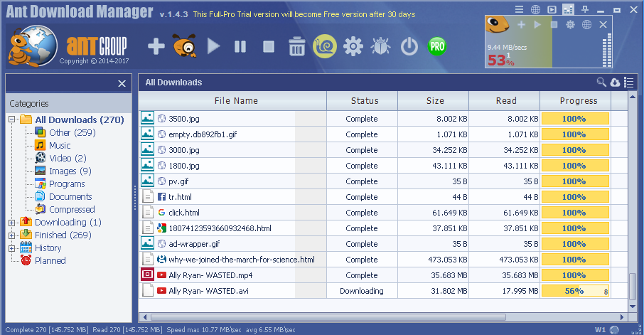Open the hamburger main menu in title bar
Viewport: 644px width, 335px height.
point(519,9)
